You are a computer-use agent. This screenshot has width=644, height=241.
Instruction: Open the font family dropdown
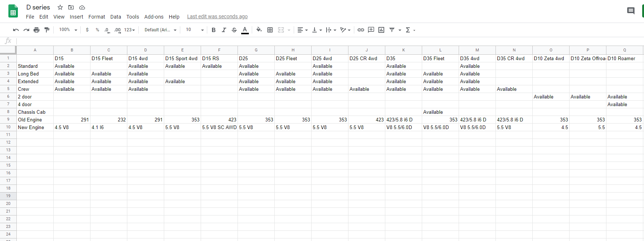[x=161, y=30]
